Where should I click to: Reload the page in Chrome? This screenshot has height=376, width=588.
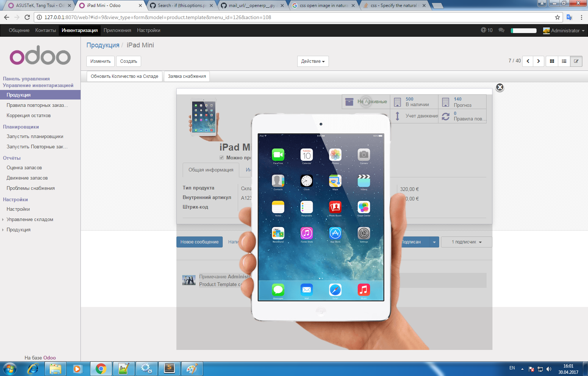[27, 17]
